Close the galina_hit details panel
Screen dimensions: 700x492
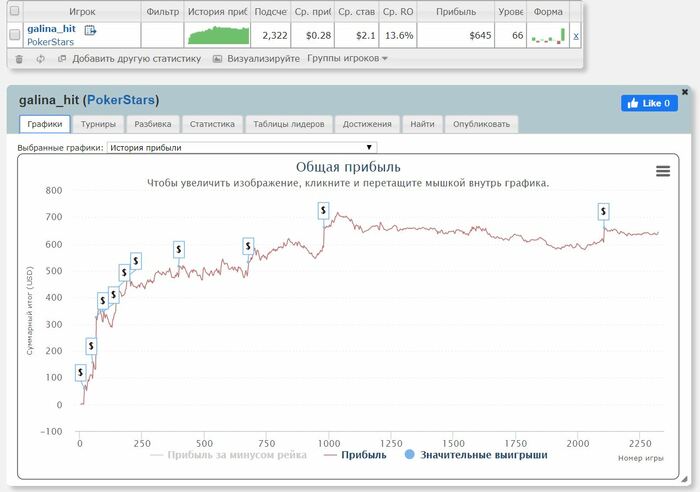[x=685, y=92]
